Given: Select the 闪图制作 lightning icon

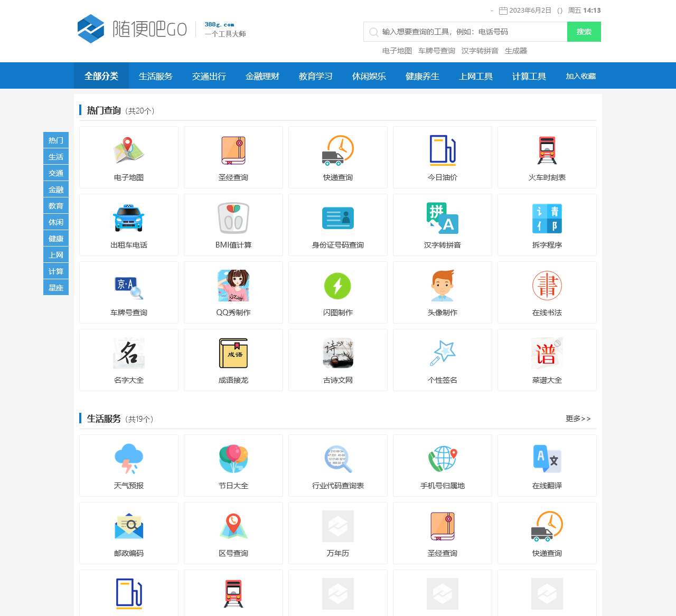Looking at the screenshot, I should 338,286.
